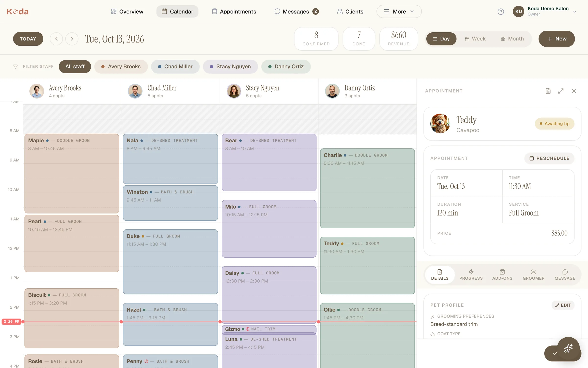Screen dimensions: 588x368
Task: Open the Groomer tab
Action: [534, 275]
